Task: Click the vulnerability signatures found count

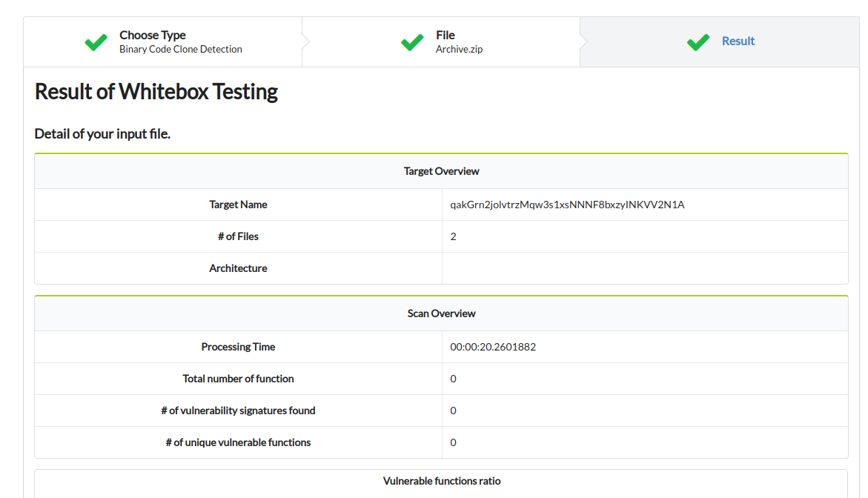Action: tap(454, 411)
